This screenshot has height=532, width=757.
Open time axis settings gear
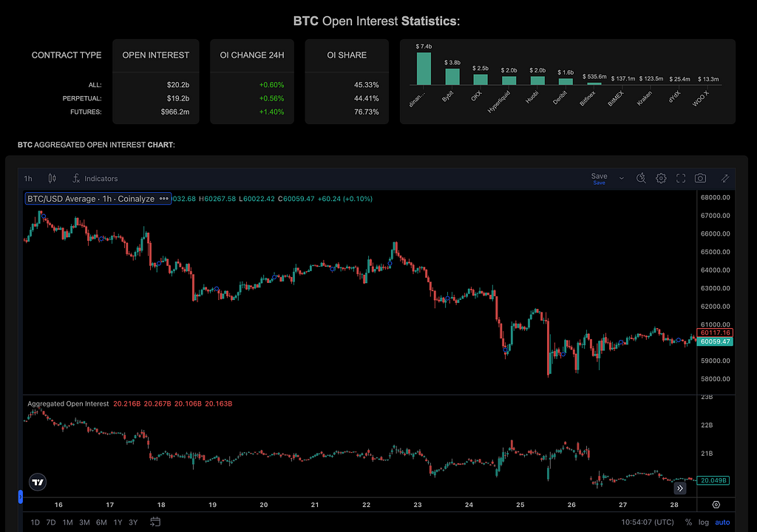pos(716,505)
